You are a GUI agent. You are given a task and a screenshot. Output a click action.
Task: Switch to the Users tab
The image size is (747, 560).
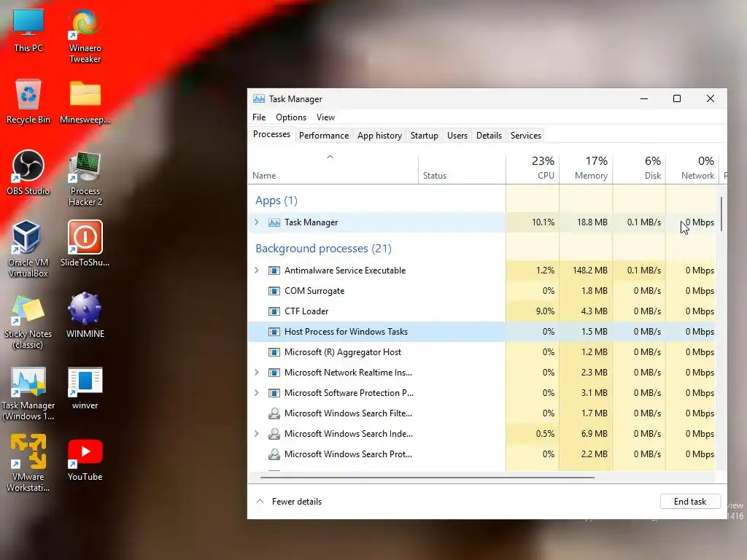pyautogui.click(x=457, y=136)
